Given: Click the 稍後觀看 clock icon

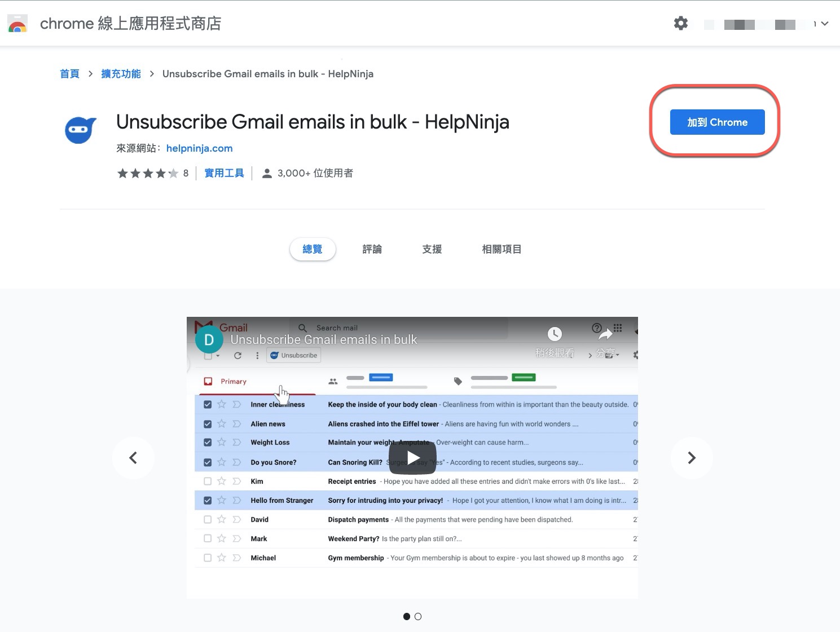Looking at the screenshot, I should pos(555,334).
